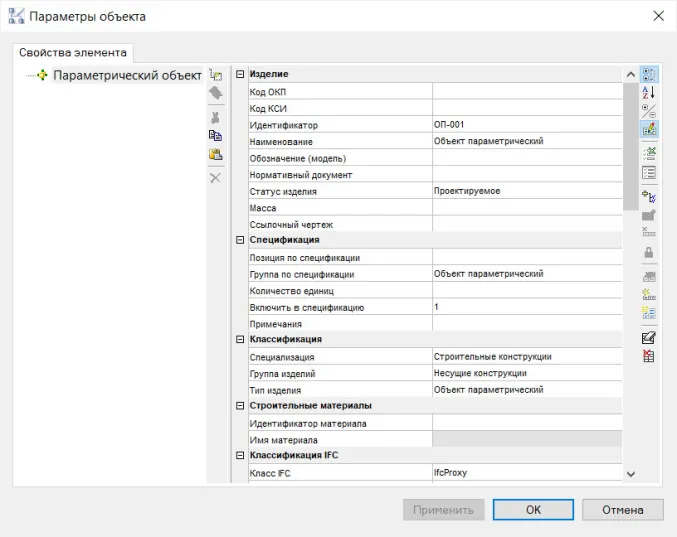Click the alphabetical A-Z sort icon
Screen dimensions: 677x537
tap(648, 92)
